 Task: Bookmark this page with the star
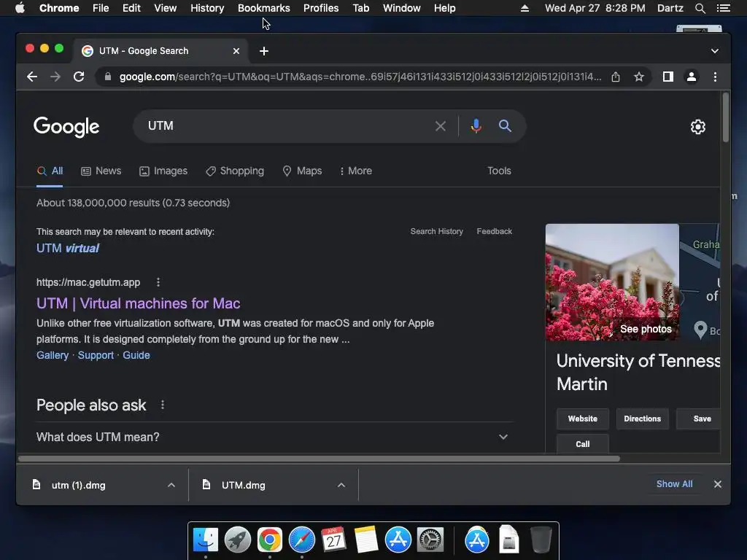coord(639,77)
